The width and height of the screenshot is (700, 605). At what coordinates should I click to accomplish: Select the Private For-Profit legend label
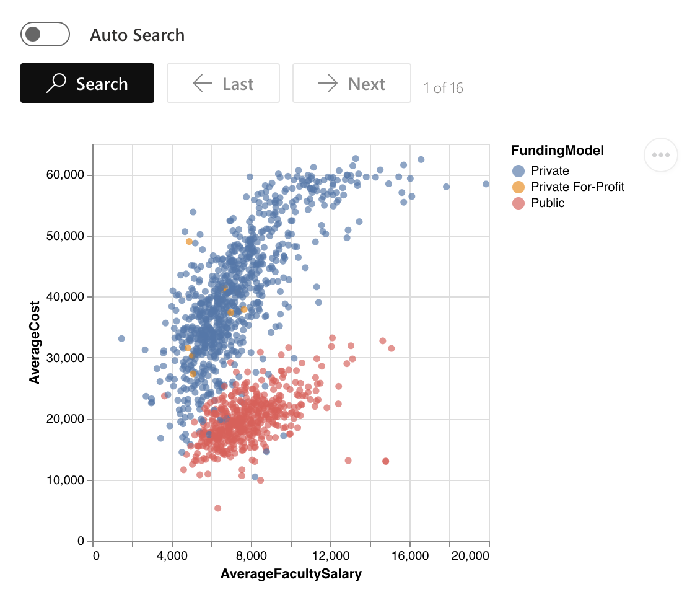(x=577, y=187)
